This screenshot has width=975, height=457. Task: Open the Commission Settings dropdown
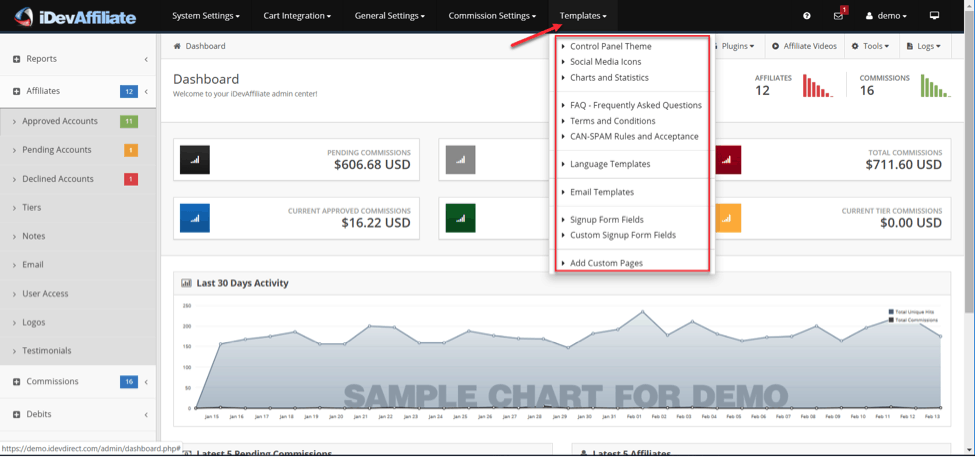[x=492, y=16]
